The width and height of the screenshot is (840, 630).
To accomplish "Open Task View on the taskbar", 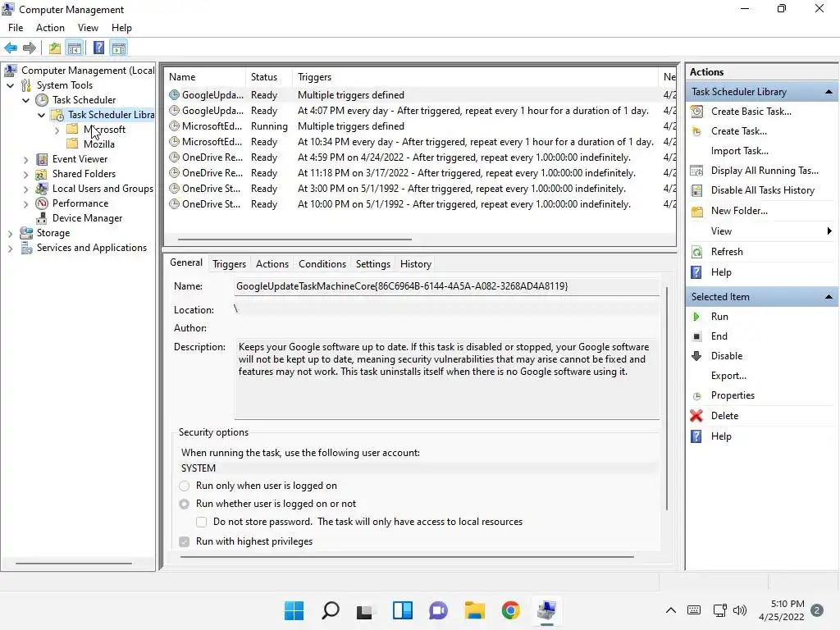I will click(x=364, y=611).
